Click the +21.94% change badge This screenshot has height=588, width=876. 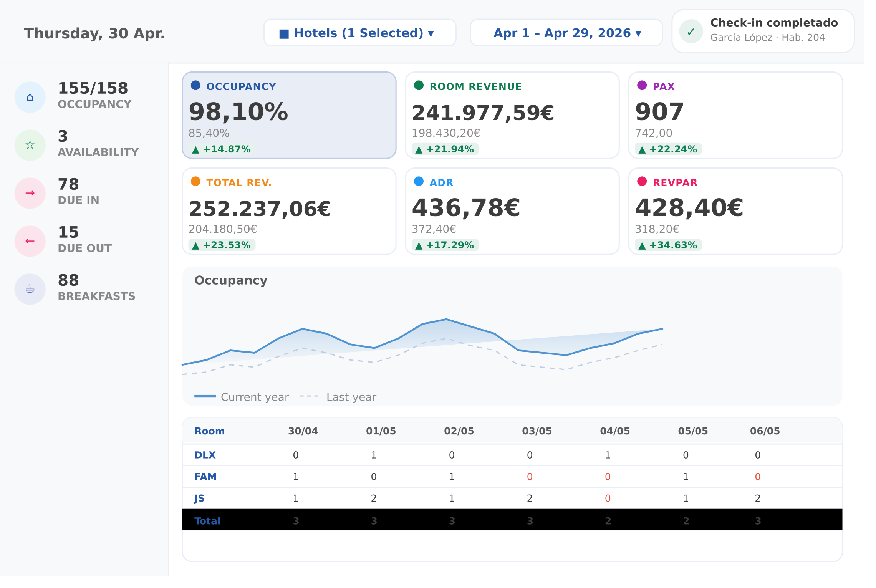[445, 149]
